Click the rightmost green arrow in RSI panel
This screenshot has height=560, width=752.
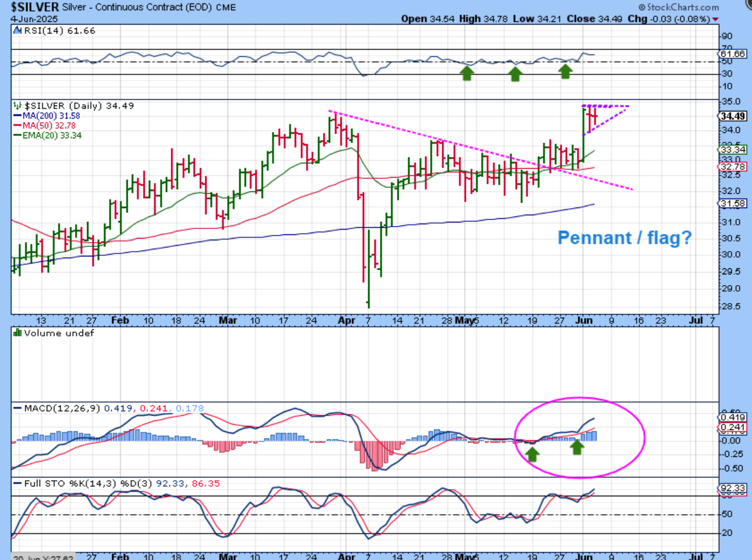tap(565, 72)
